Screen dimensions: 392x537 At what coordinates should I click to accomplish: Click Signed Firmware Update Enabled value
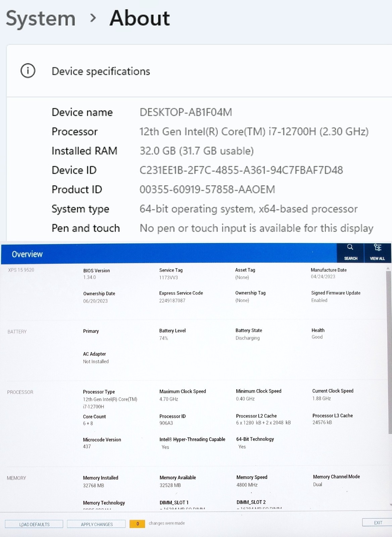319,300
